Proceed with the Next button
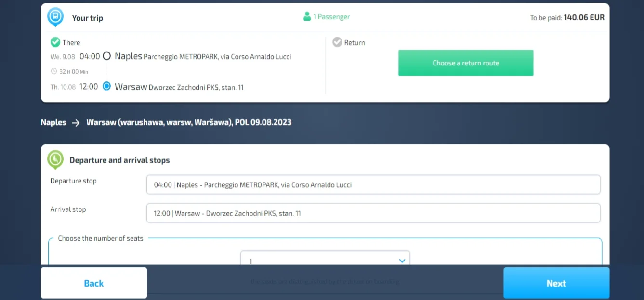Screen dimensions: 644x300 tap(556, 283)
